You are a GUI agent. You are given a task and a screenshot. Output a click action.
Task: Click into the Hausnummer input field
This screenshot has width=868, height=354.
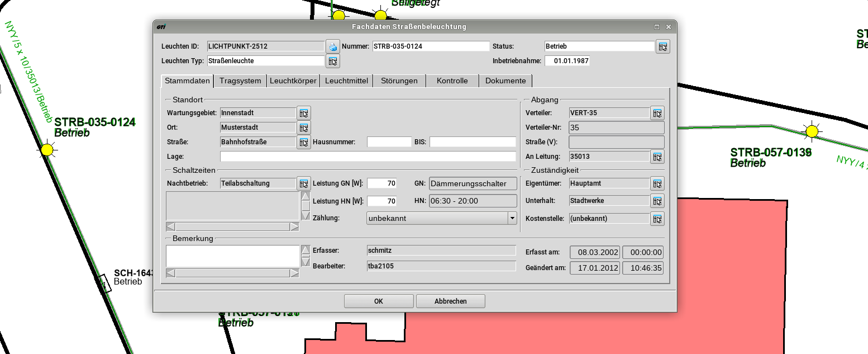[389, 142]
